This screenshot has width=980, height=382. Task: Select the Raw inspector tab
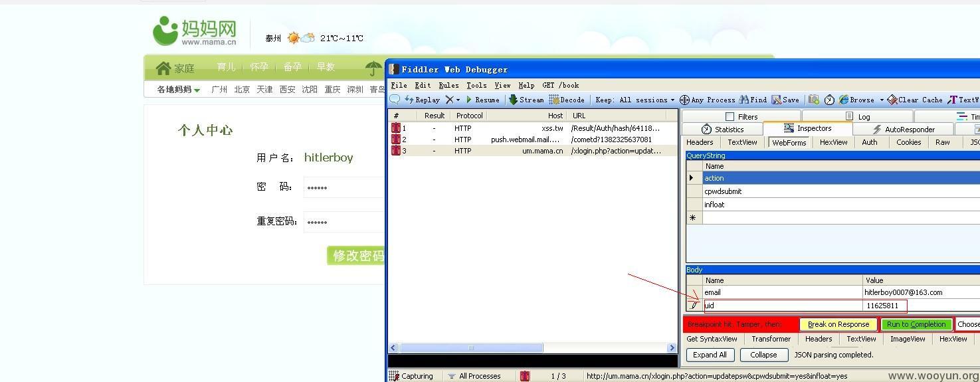point(943,142)
